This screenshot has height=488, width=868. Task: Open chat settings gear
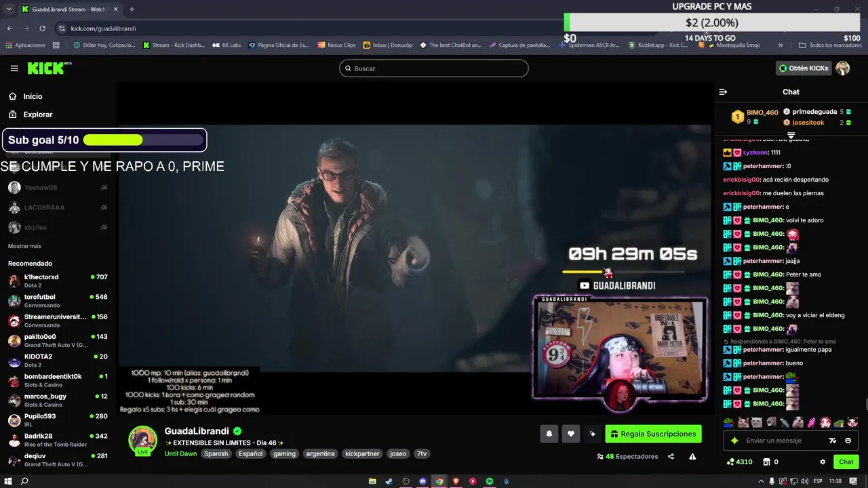click(x=823, y=462)
